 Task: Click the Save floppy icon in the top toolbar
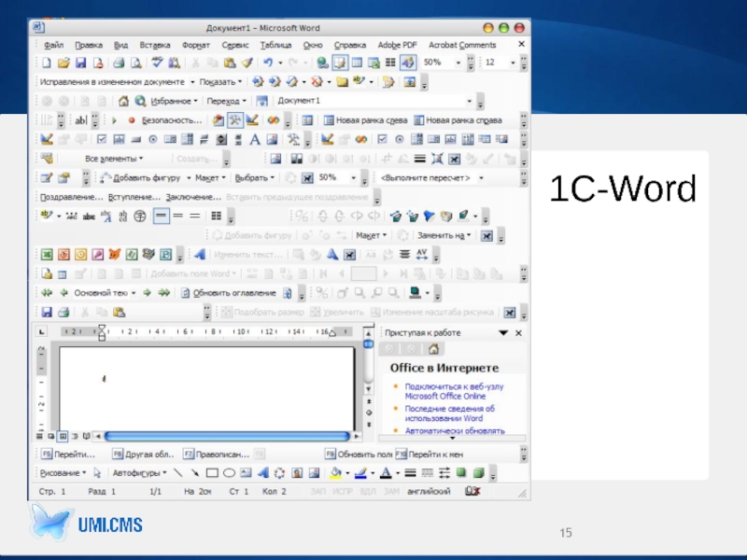tap(80, 63)
